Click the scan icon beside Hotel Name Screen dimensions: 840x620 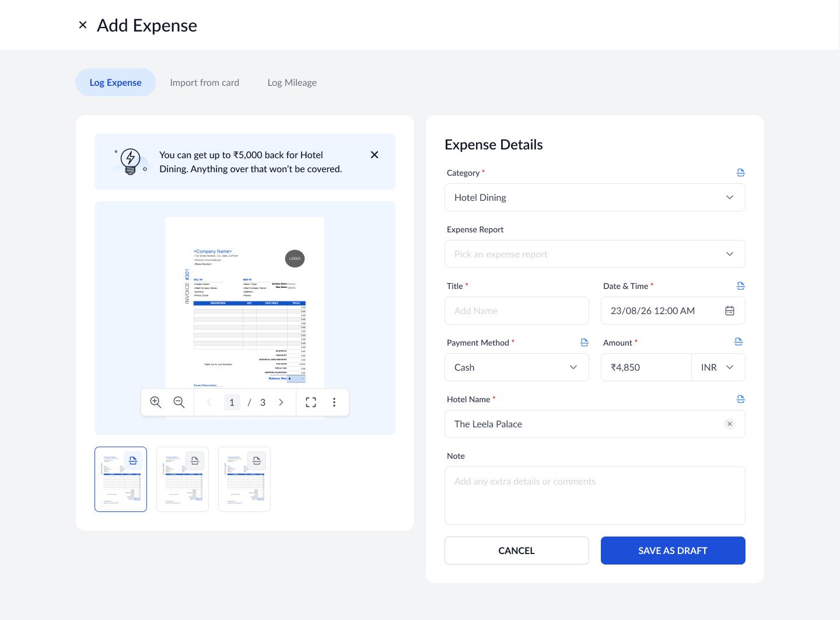741,399
